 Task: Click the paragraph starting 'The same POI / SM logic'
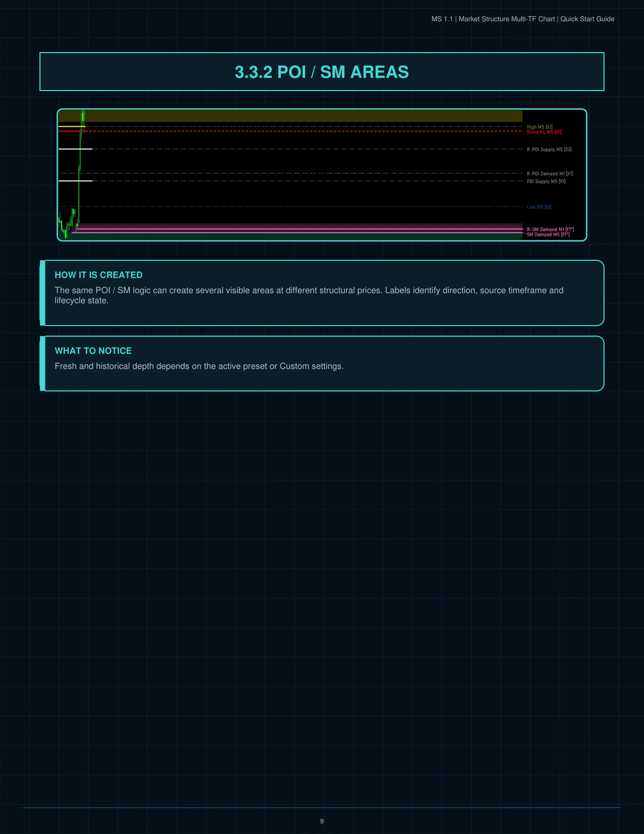tap(309, 295)
